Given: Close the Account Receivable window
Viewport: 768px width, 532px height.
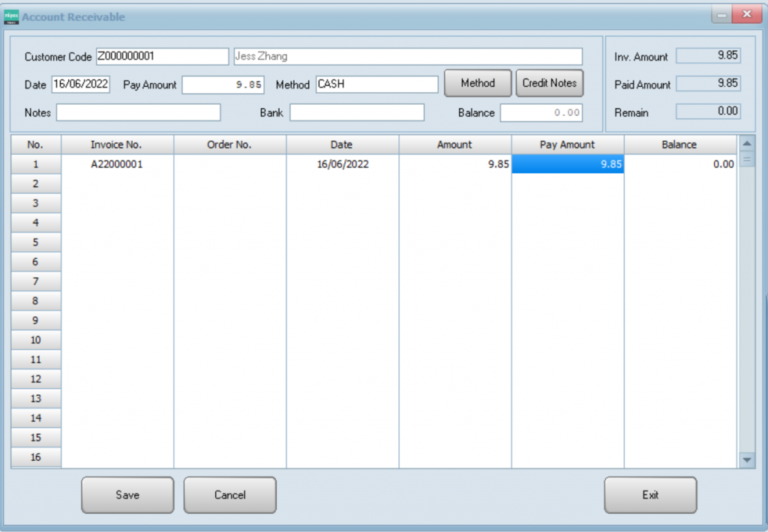Looking at the screenshot, I should pyautogui.click(x=746, y=15).
